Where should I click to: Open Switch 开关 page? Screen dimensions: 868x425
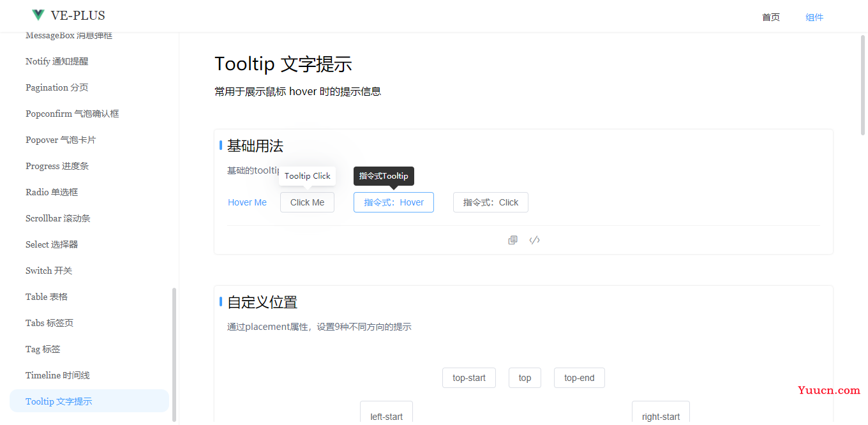49,271
